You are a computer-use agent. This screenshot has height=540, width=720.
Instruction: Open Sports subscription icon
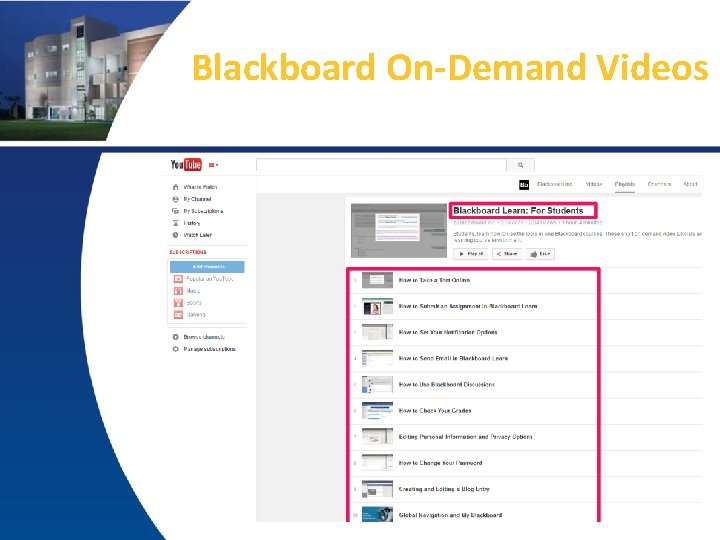(178, 303)
